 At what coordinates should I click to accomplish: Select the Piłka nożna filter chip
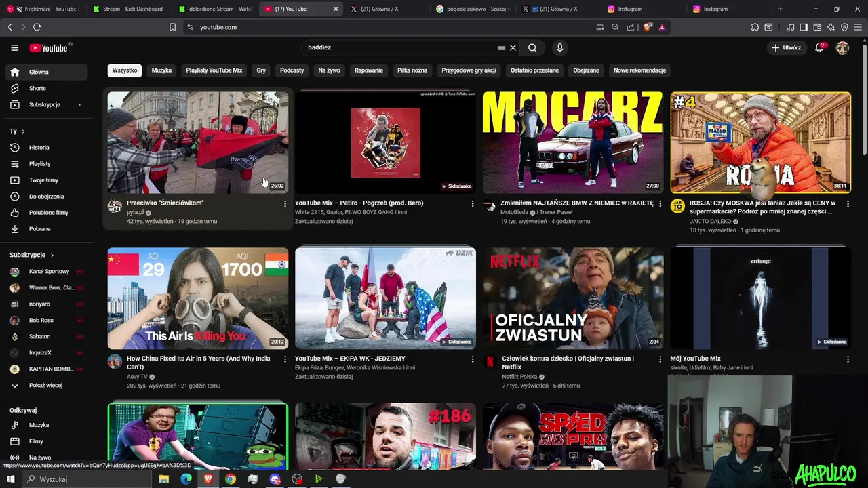pyautogui.click(x=412, y=70)
